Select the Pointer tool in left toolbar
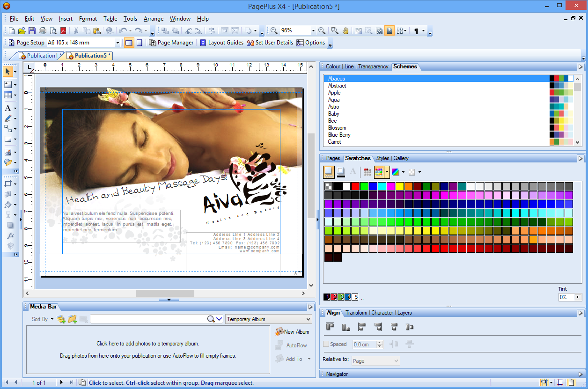588x389 pixels. [x=8, y=72]
